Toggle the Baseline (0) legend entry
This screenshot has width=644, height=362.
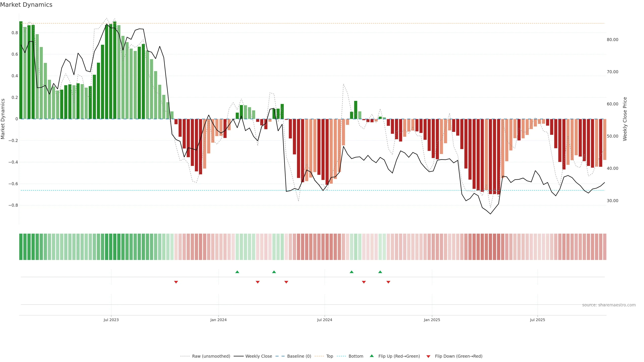click(299, 356)
